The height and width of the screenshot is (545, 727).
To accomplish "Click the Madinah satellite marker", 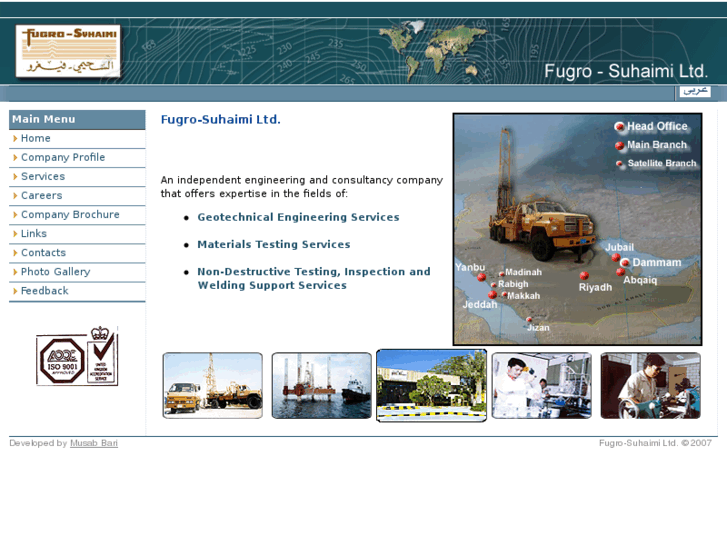I will pos(501,274).
